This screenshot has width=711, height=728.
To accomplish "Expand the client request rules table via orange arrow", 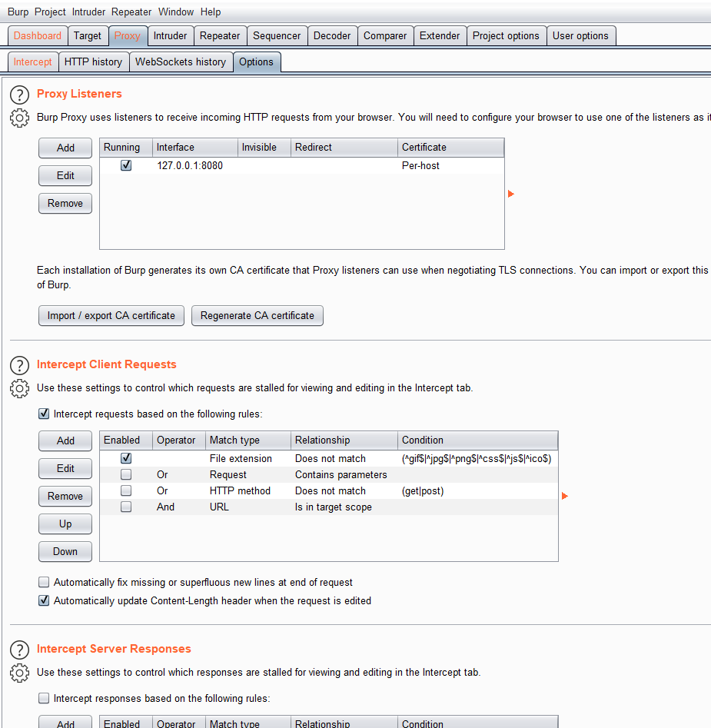I will [565, 496].
